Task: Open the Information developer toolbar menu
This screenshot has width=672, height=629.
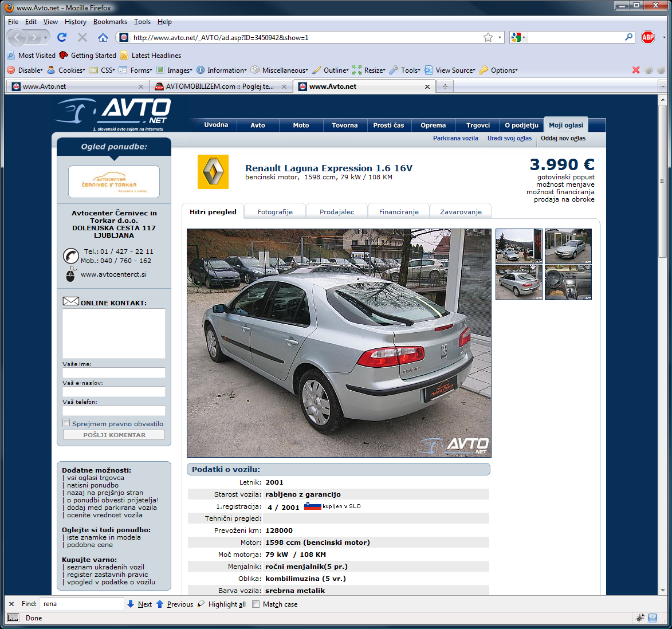Action: pyautogui.click(x=222, y=70)
